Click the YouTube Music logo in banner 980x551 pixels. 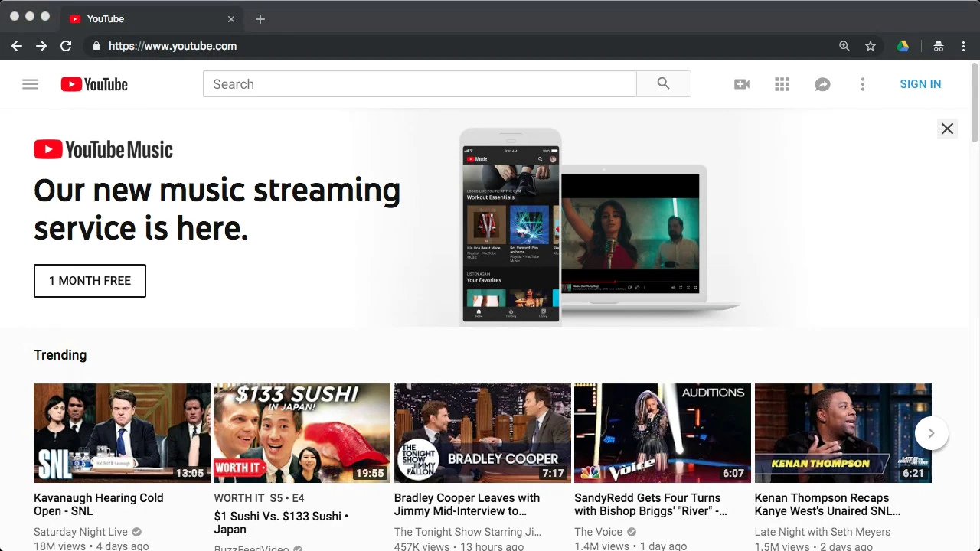[x=103, y=149]
